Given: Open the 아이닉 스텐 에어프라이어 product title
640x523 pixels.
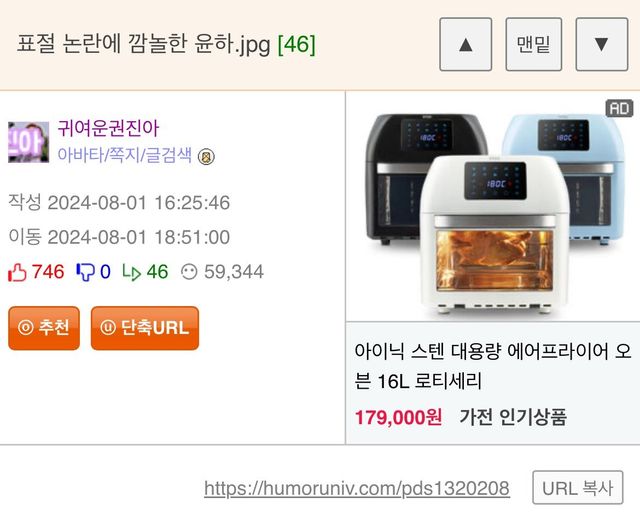Looking at the screenshot, I should point(493,366).
